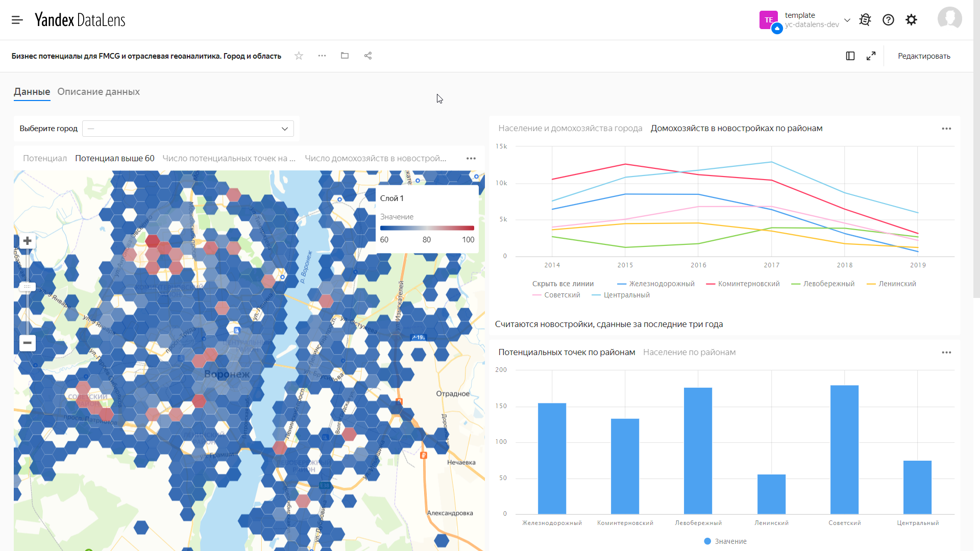Click the ellipsis on the top-right chart
The height and width of the screenshot is (551, 980).
(x=947, y=129)
